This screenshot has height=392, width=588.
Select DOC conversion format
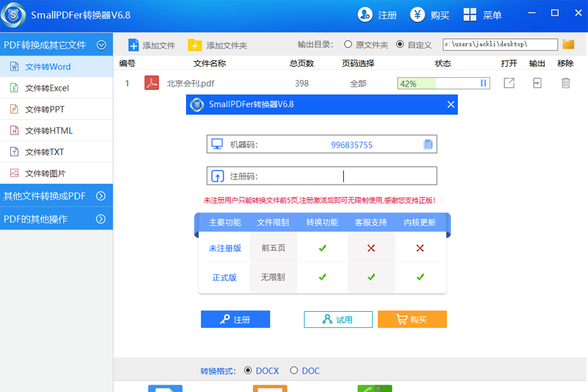point(305,371)
